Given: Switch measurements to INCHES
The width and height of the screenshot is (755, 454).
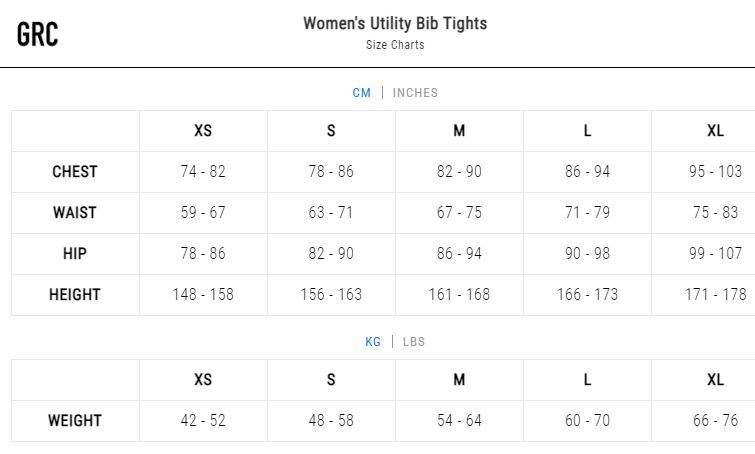Looking at the screenshot, I should 415,93.
